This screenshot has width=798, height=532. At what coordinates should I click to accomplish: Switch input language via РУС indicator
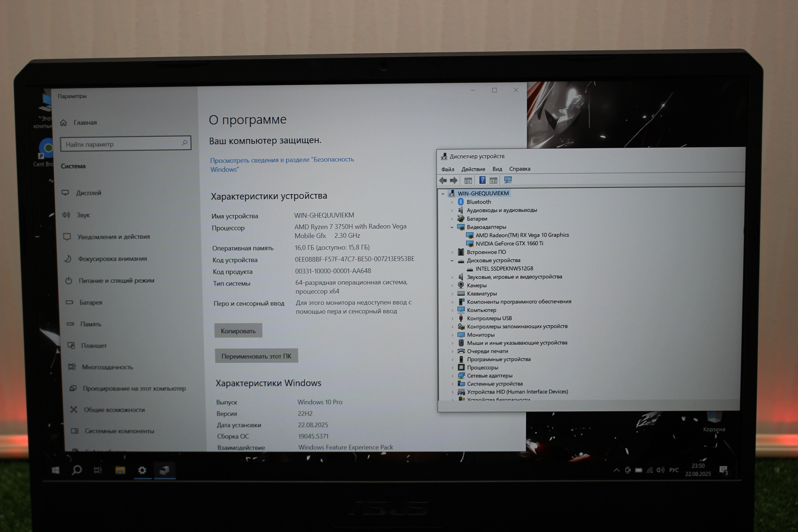pos(674,470)
